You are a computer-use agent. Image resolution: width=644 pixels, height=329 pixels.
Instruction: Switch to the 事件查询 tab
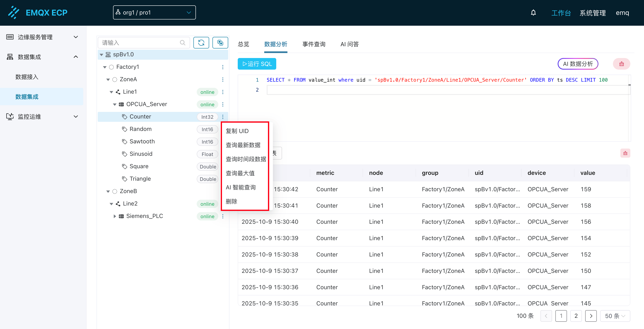(314, 44)
